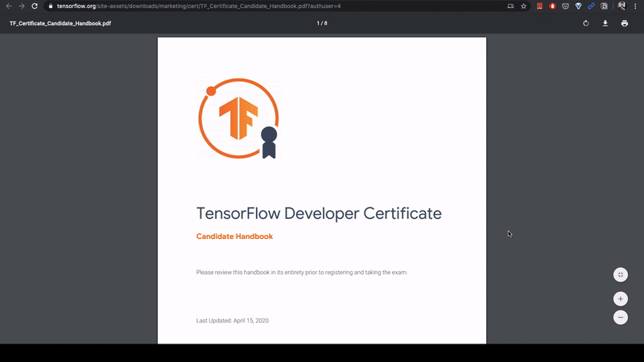644x362 pixels.
Task: Open the blue chain link extension
Action: [x=591, y=6]
